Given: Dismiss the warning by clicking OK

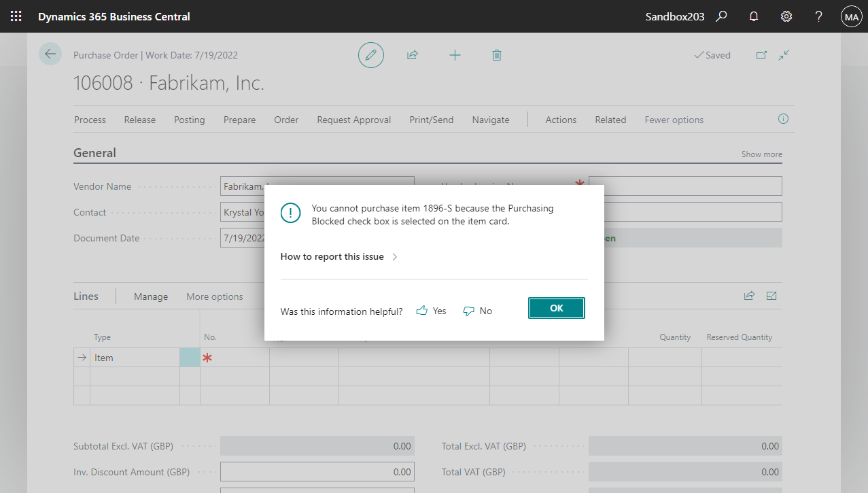Looking at the screenshot, I should 556,307.
